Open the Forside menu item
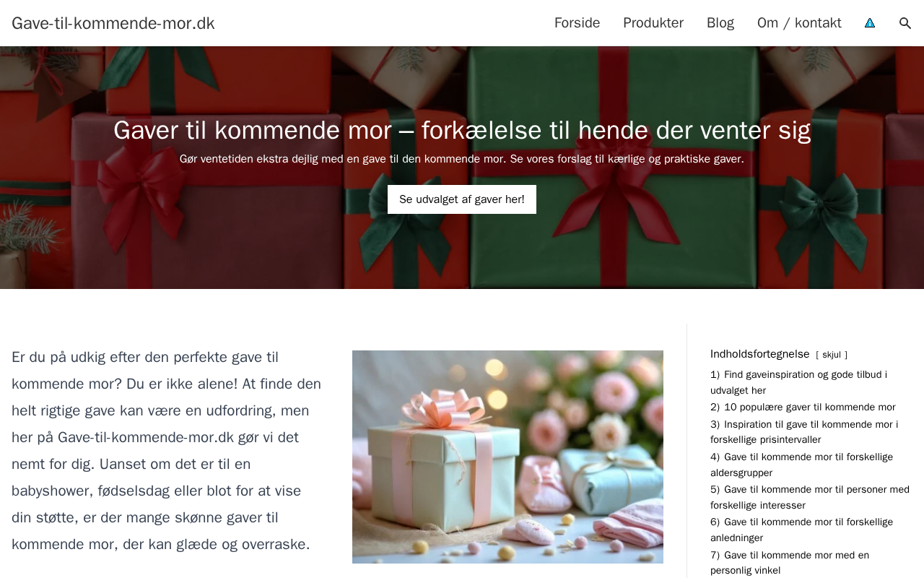Viewport: 924px width, 578px height. (x=577, y=23)
